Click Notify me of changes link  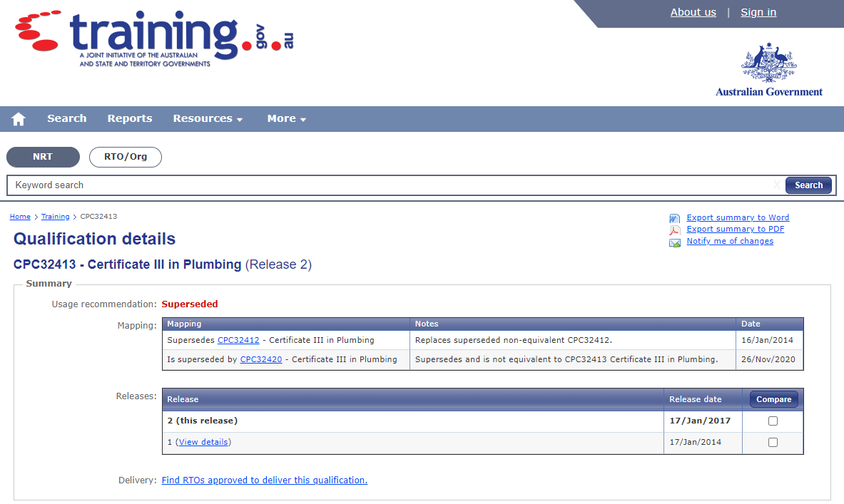[730, 241]
